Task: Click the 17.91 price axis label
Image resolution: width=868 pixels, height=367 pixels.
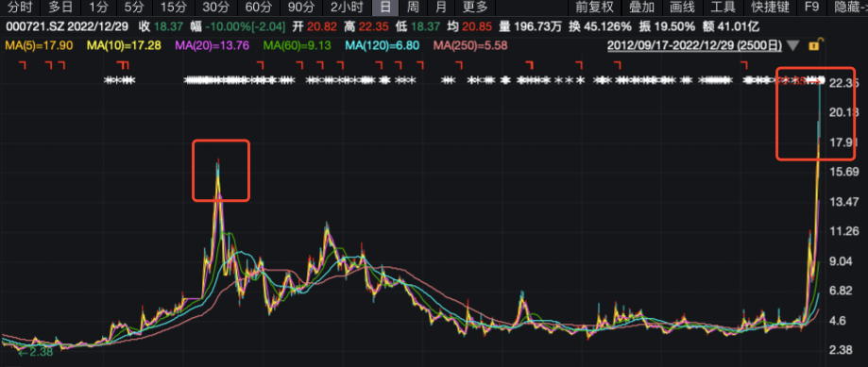Action: point(844,142)
